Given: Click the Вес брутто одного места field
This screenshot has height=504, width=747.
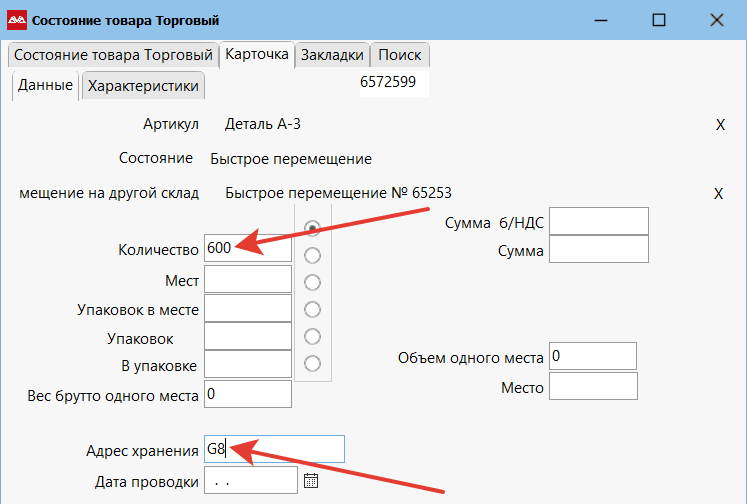Looking at the screenshot, I should (x=247, y=394).
